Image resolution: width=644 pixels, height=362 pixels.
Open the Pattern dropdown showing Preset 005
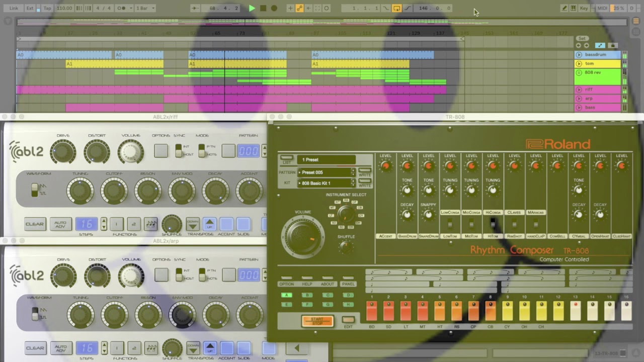[x=327, y=172]
